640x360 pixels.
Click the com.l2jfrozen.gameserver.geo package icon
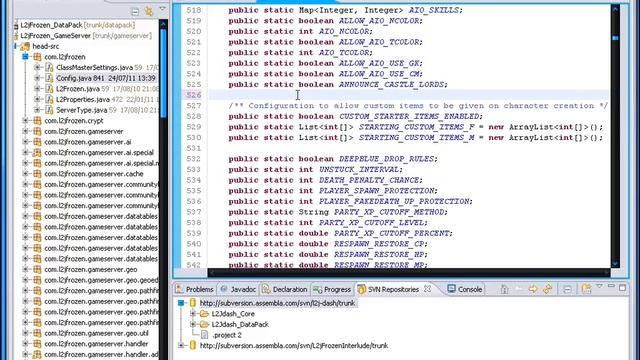click(x=37, y=269)
